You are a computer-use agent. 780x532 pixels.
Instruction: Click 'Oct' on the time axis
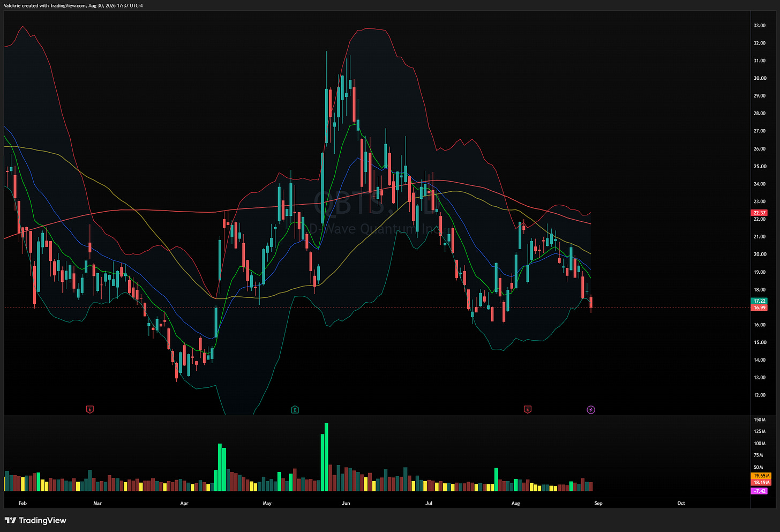click(x=681, y=503)
